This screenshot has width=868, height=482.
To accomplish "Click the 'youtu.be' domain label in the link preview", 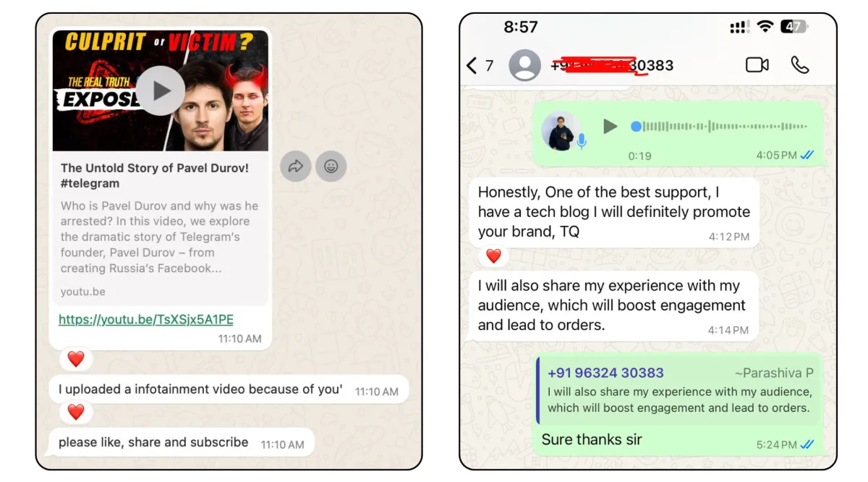I will click(x=82, y=292).
